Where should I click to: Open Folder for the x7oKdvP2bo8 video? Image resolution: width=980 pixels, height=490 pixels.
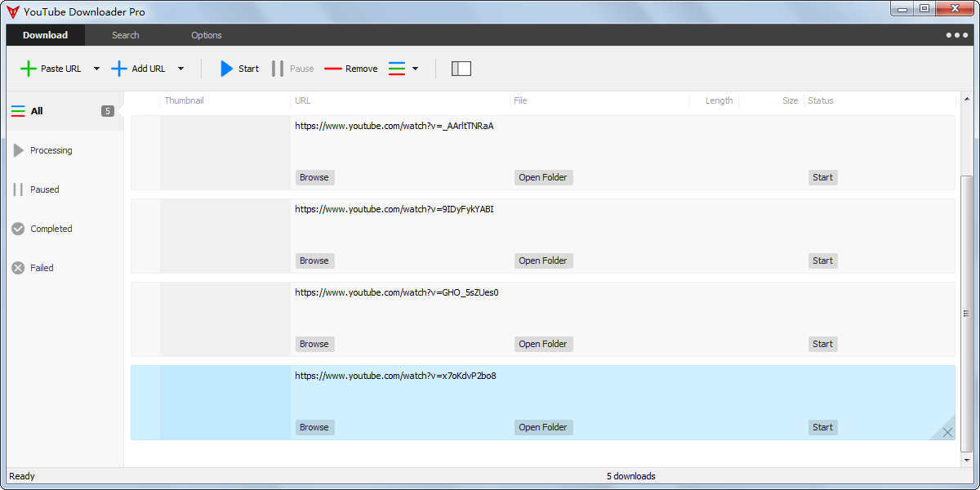point(543,427)
